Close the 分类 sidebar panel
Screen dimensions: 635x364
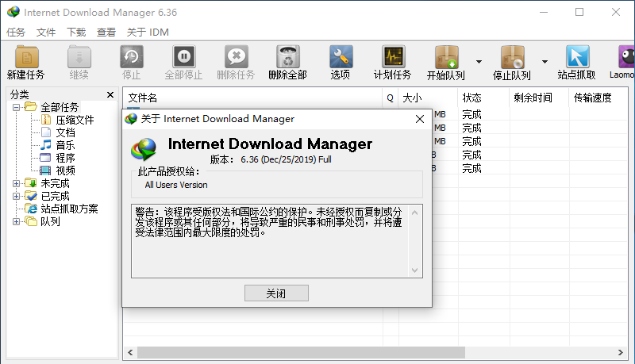[110, 94]
